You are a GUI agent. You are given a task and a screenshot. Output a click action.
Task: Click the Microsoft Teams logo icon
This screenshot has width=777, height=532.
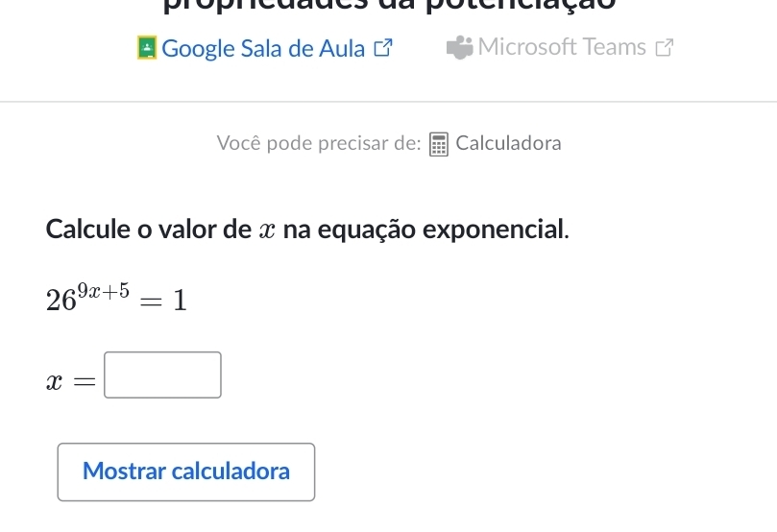[x=459, y=47]
